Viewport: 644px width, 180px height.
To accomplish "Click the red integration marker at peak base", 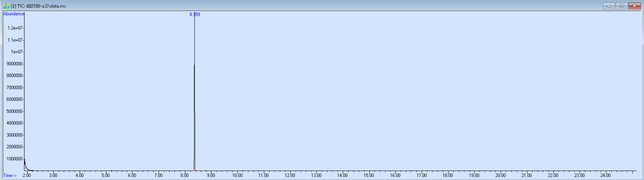I will 195,170.
